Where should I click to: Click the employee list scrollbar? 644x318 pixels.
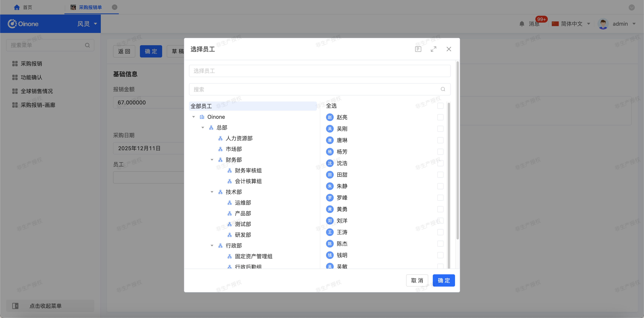(x=449, y=185)
